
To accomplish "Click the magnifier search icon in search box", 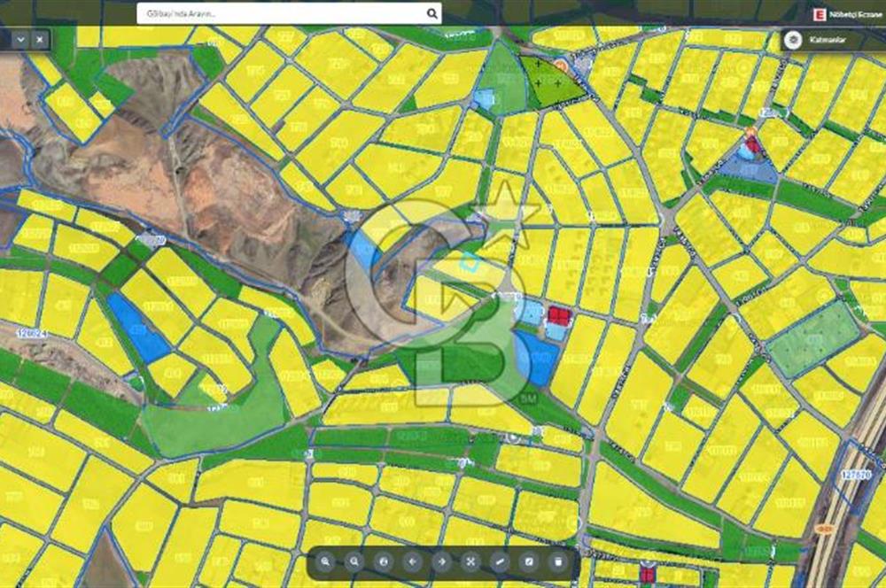I will click(x=432, y=13).
